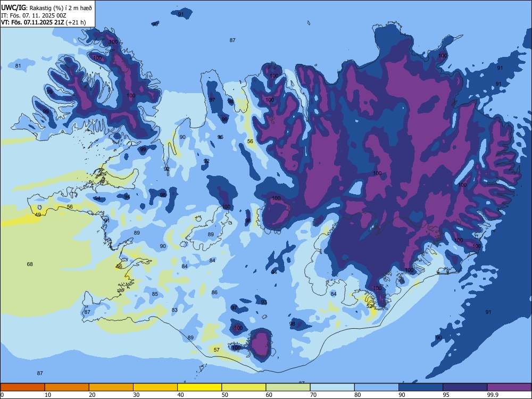Click the '68' humidity value over the sea

coord(30,264)
